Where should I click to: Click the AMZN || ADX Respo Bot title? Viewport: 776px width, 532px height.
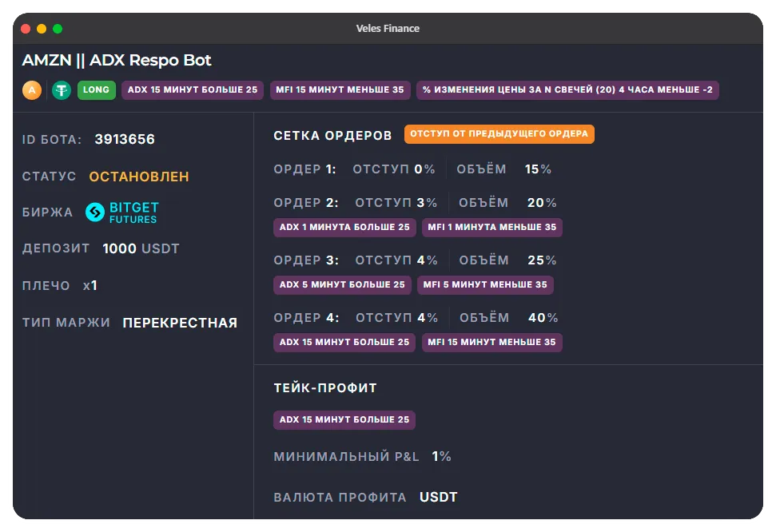click(117, 61)
